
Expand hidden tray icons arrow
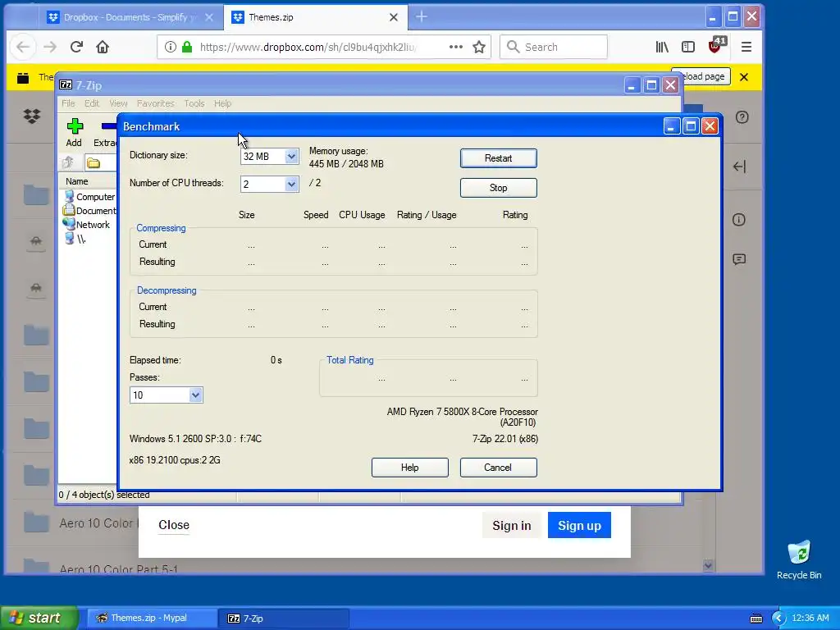pyautogui.click(x=778, y=619)
